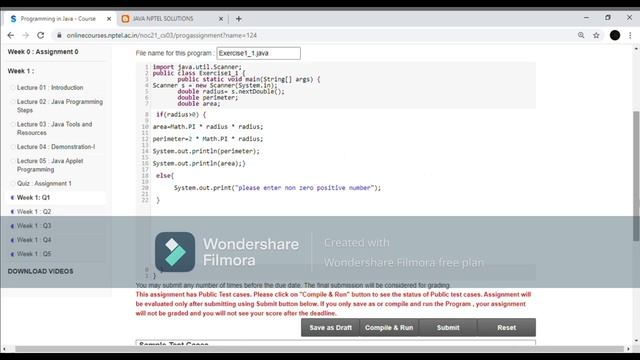The image size is (640, 360).
Task: Open Lecture 03 : Java Tools and Resources
Action: 54,128
